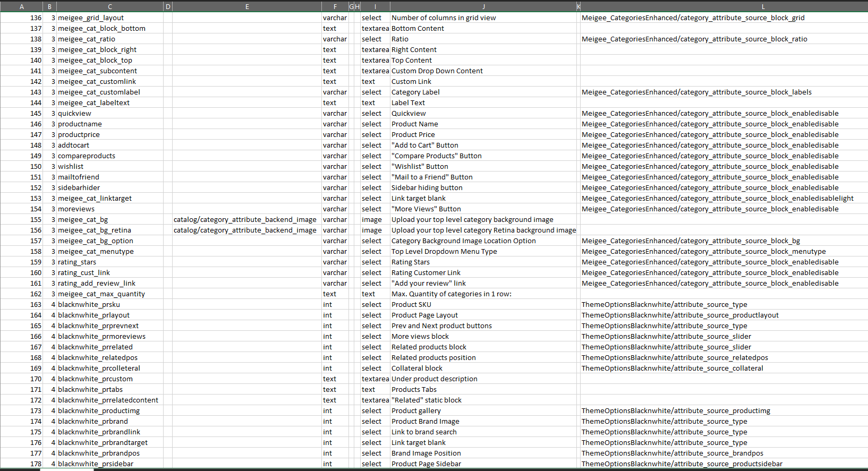Screen dimensions: 868x471
Task: Click cell 'Top Level Dropdown Menu Type'
Action: tap(483, 251)
